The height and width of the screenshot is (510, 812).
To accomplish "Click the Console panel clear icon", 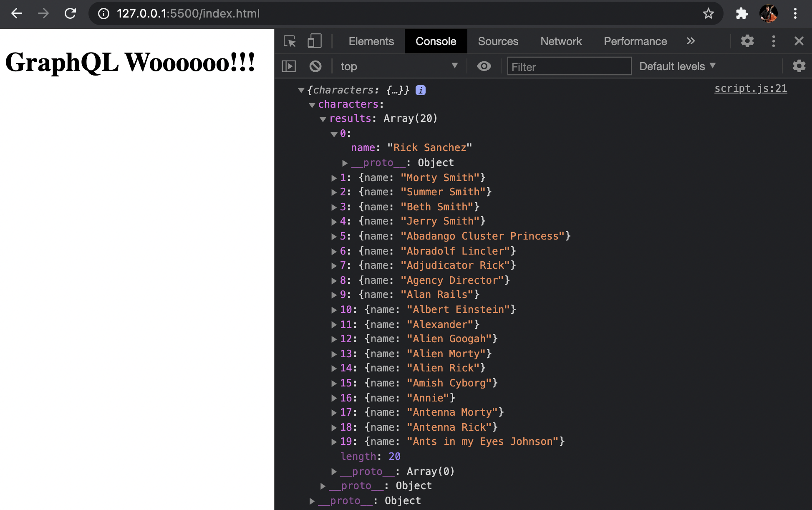I will pos(316,65).
